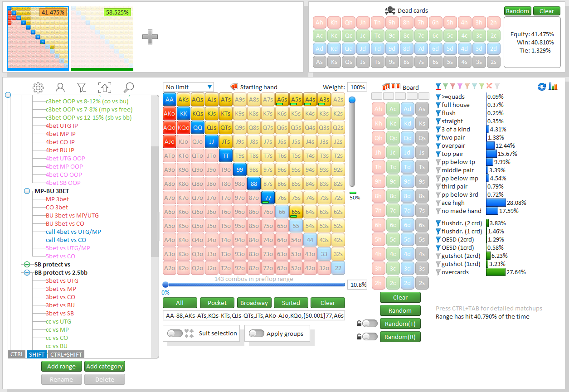Open the 4bet SB OOP range

tap(63, 183)
